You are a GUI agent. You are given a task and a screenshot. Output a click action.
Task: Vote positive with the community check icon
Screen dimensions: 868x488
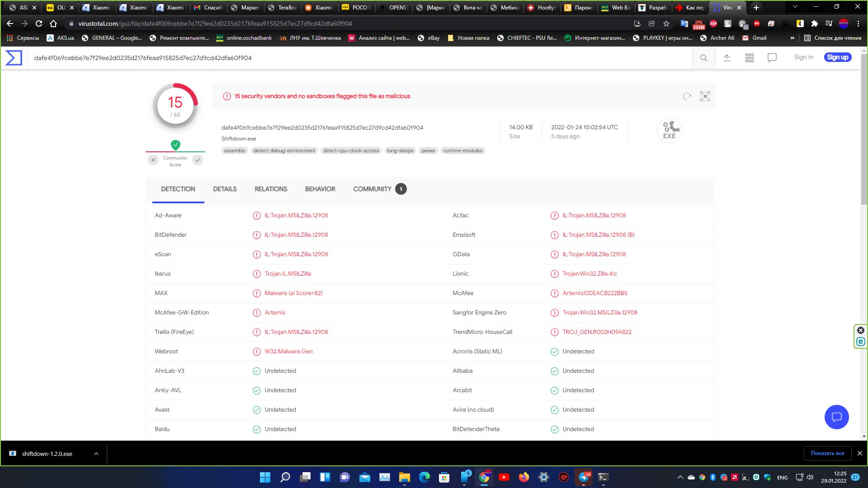198,160
